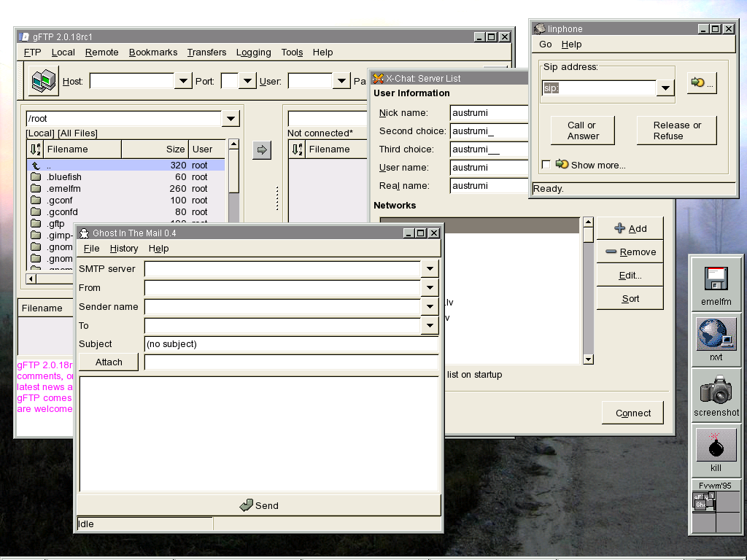
Task: Click the linphone address book arrow button
Action: pos(702,83)
